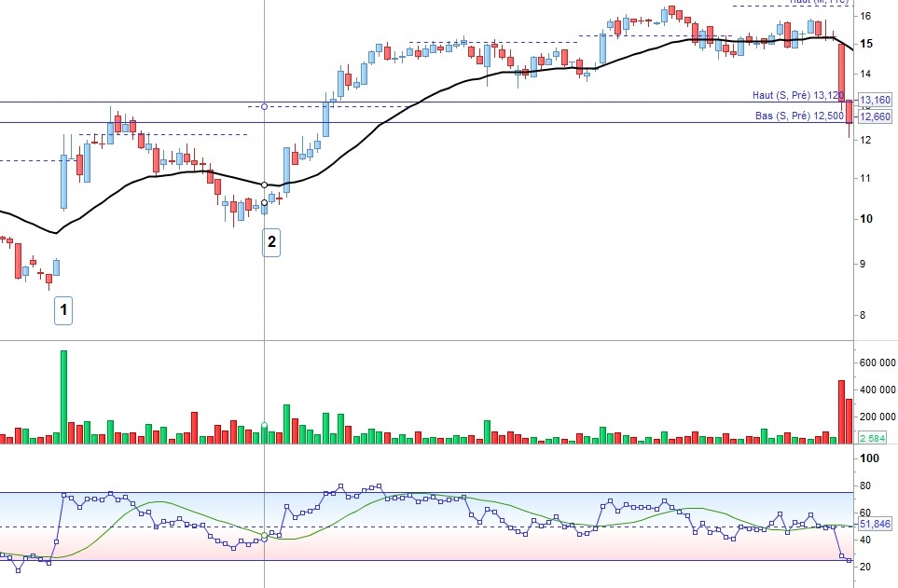Click the 20 oscillator axis label
Screen dimensions: 898x588
pos(865,567)
